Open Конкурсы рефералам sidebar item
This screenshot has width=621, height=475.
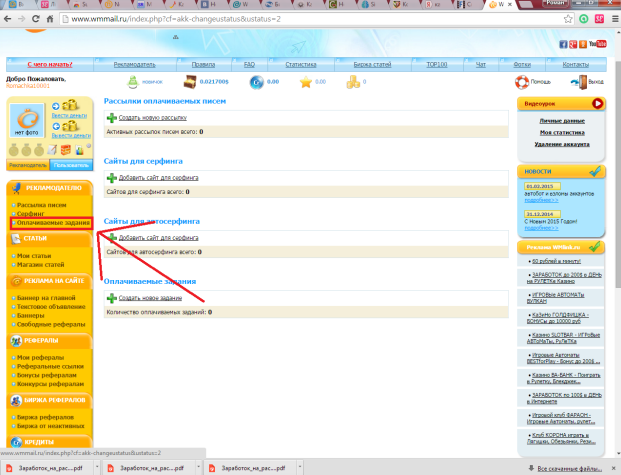click(50, 384)
